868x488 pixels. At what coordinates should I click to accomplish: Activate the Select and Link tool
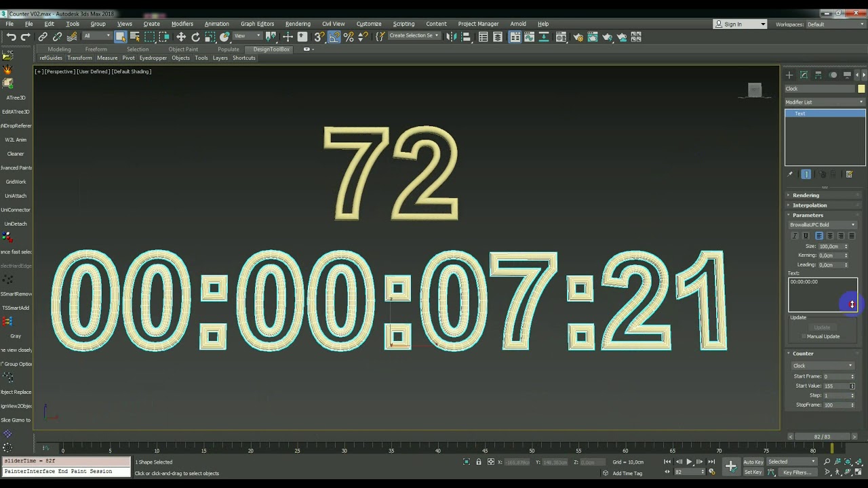pyautogui.click(x=43, y=37)
